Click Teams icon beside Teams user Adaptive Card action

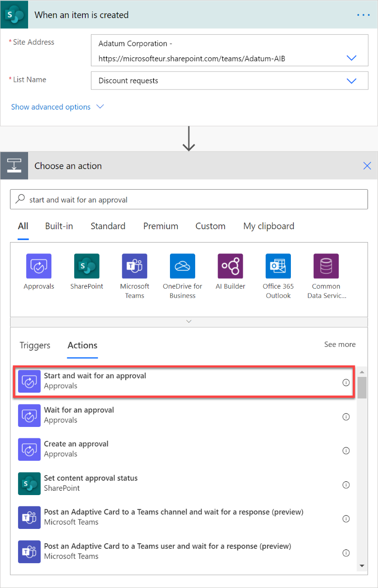29,552
